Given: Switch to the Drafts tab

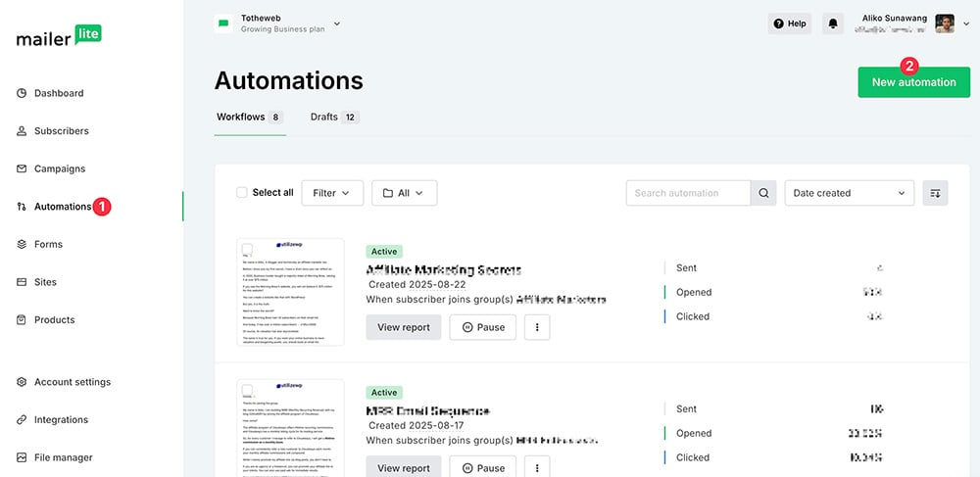Looking at the screenshot, I should pyautogui.click(x=334, y=117).
